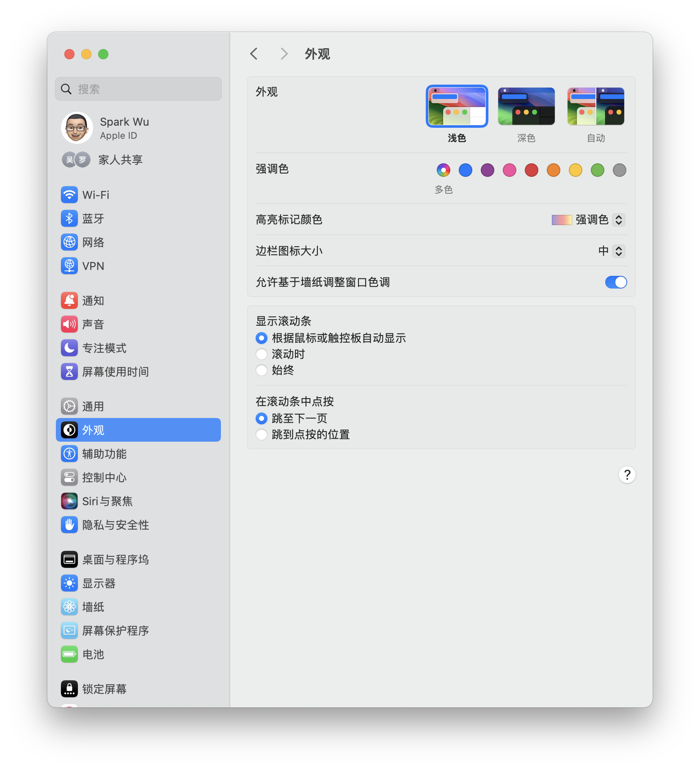Select the 外观 sidebar item
Viewport: 700px width, 770px height.
pos(138,430)
